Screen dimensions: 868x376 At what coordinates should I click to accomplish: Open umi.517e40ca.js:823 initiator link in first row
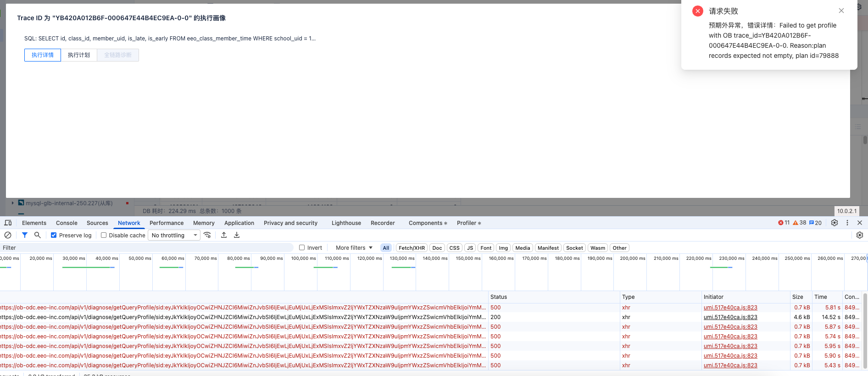pos(730,308)
